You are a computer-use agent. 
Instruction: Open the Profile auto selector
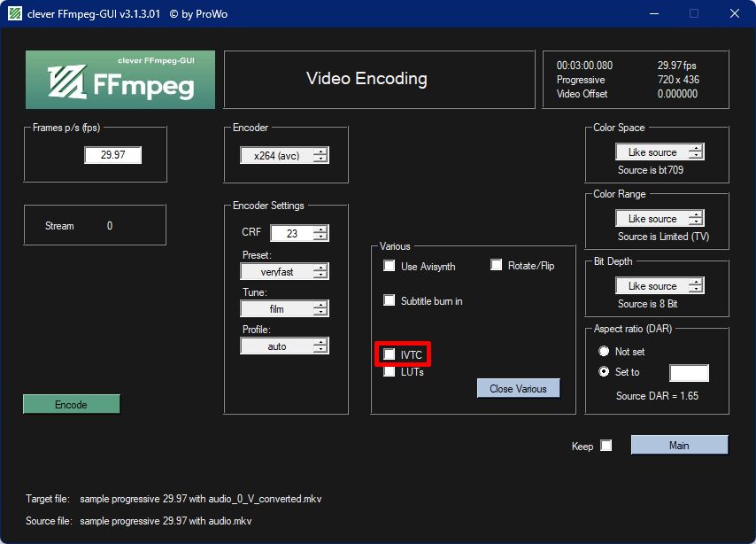coord(284,346)
